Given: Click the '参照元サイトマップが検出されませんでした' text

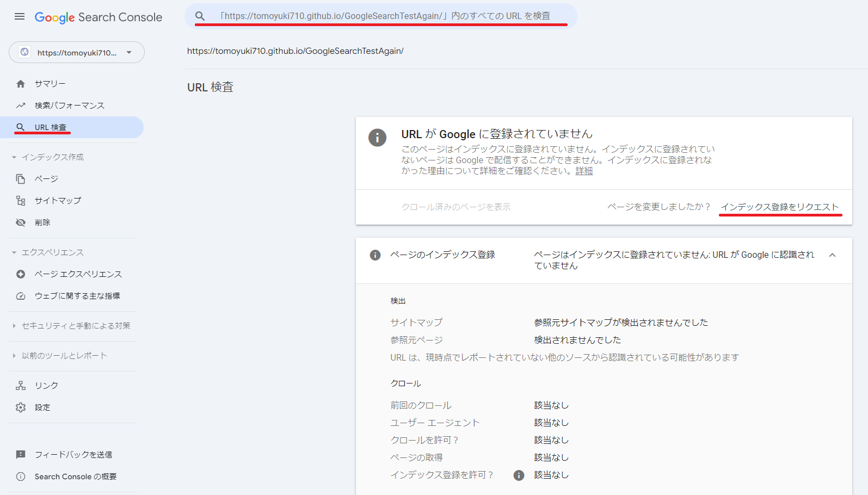Looking at the screenshot, I should coord(621,323).
